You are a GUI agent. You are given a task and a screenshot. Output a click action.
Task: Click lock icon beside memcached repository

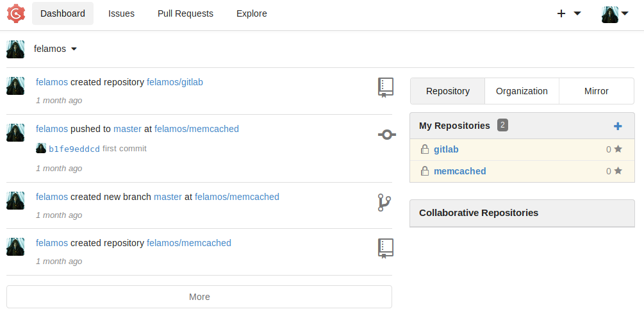point(424,171)
